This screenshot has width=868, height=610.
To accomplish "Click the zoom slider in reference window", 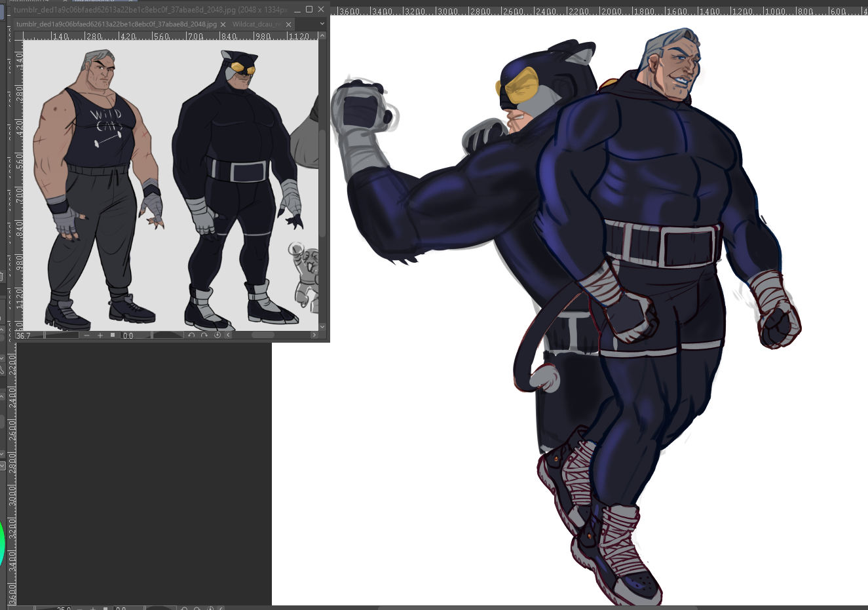I will tap(62, 335).
